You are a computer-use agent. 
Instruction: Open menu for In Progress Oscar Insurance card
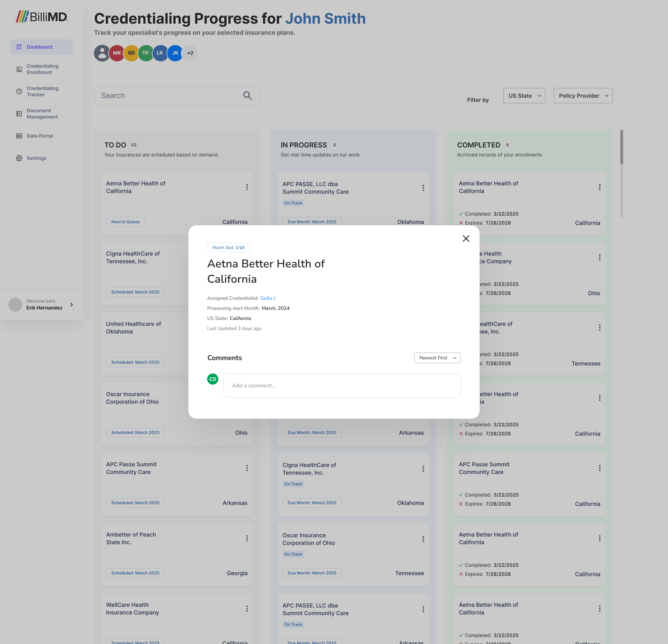coord(423,539)
